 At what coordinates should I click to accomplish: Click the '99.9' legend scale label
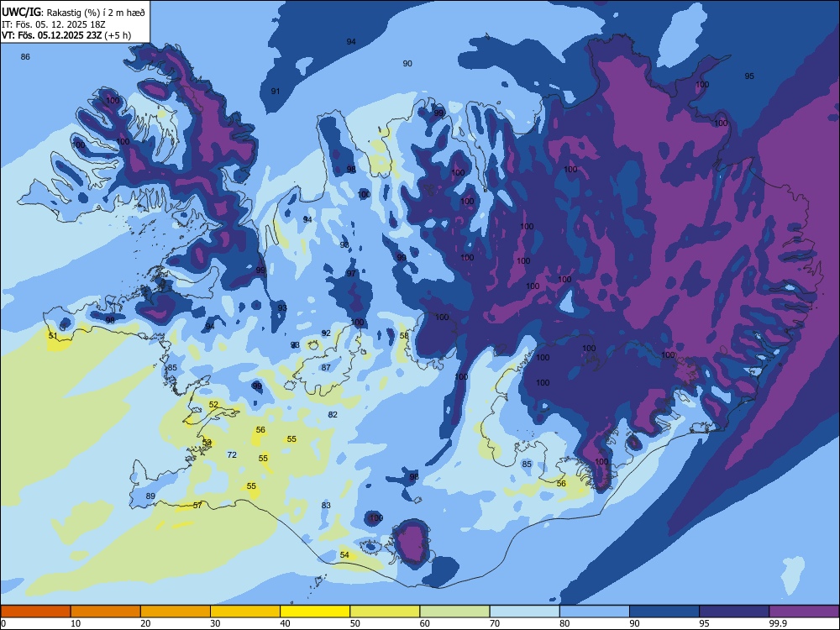[777, 623]
